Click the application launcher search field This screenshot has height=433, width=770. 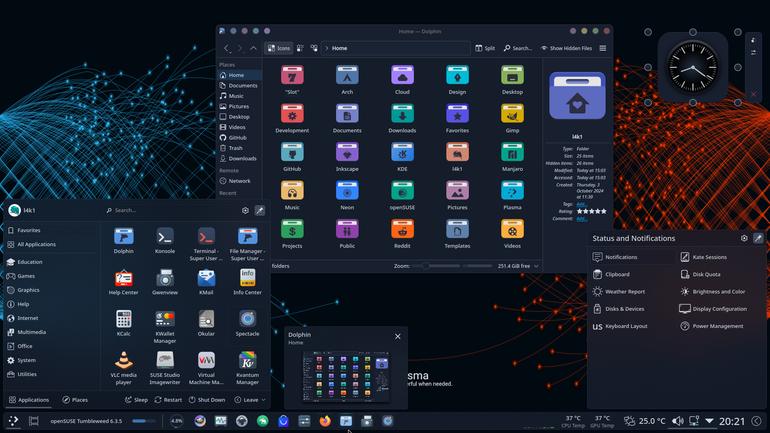[170, 210]
